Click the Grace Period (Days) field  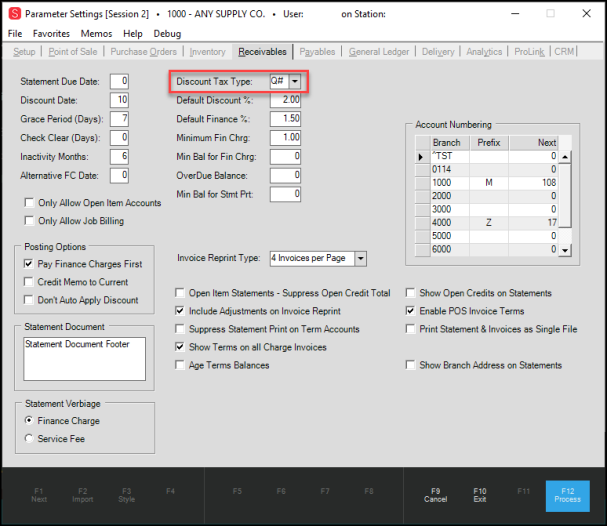pyautogui.click(x=119, y=119)
